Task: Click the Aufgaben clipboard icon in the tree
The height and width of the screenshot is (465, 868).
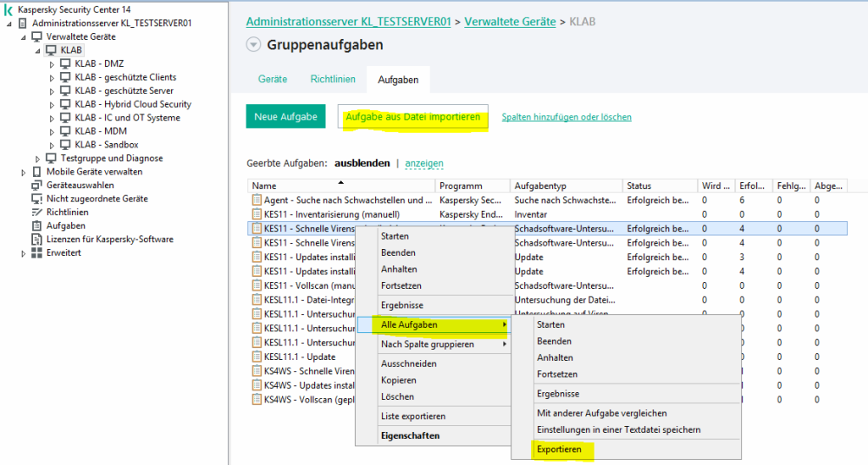Action: pos(36,226)
